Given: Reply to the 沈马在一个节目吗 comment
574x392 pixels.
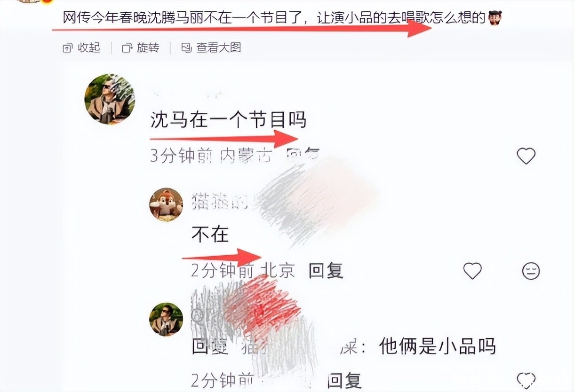Looking at the screenshot, I should (x=303, y=154).
